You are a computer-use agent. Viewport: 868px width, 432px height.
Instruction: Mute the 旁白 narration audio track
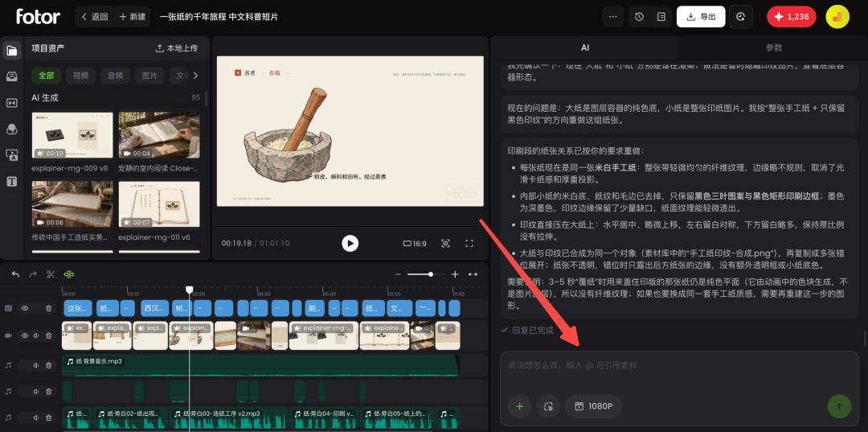coord(36,418)
